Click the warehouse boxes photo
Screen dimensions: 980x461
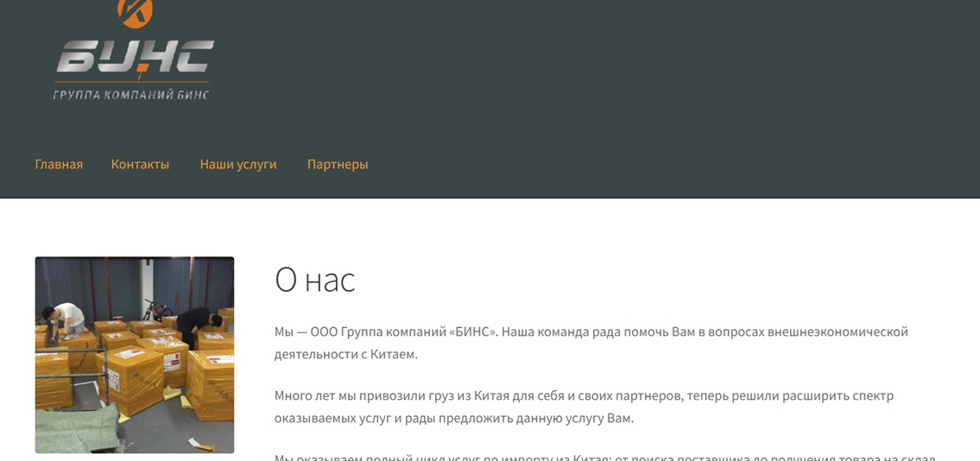[135, 355]
